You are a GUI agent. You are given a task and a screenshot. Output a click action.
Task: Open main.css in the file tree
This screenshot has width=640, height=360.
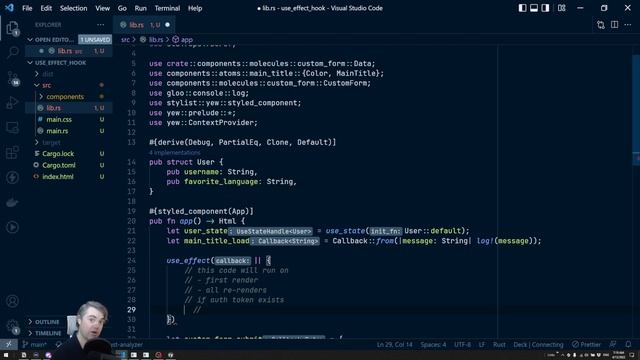pyautogui.click(x=59, y=120)
